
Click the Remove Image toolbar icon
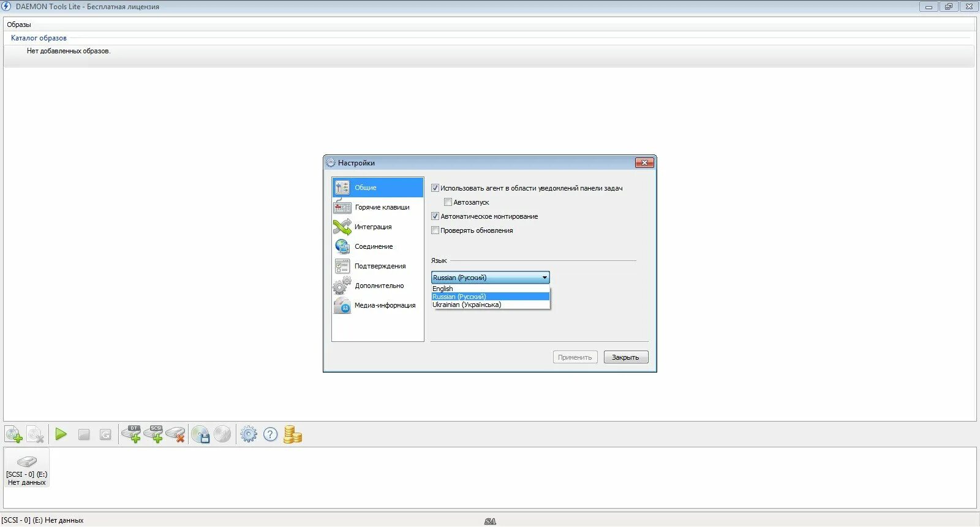[x=35, y=435]
